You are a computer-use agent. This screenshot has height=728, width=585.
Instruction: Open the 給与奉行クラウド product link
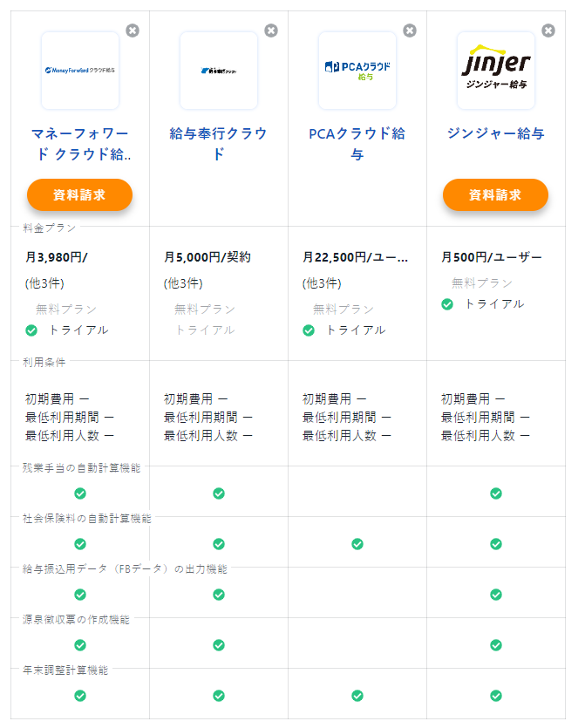click(x=219, y=144)
